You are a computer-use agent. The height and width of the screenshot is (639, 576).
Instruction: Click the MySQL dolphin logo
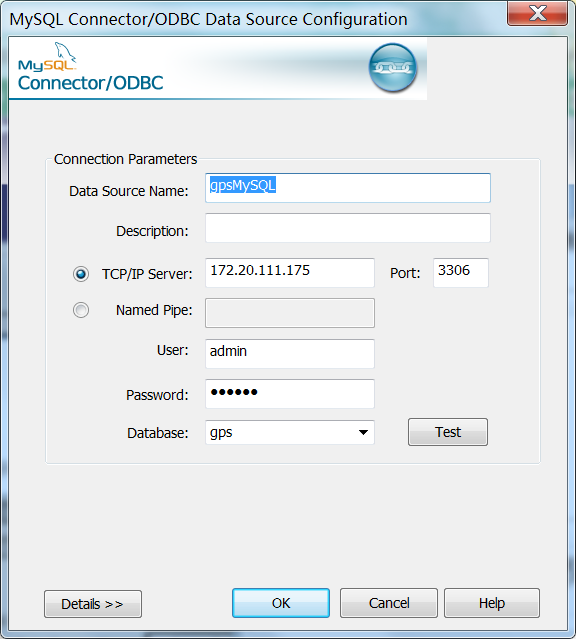(x=47, y=57)
